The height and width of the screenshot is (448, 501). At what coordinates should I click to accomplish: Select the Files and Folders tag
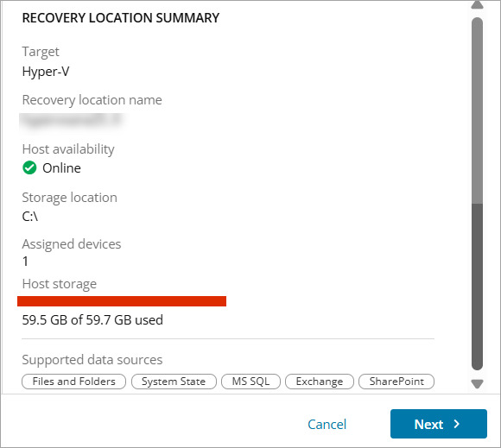(x=73, y=382)
